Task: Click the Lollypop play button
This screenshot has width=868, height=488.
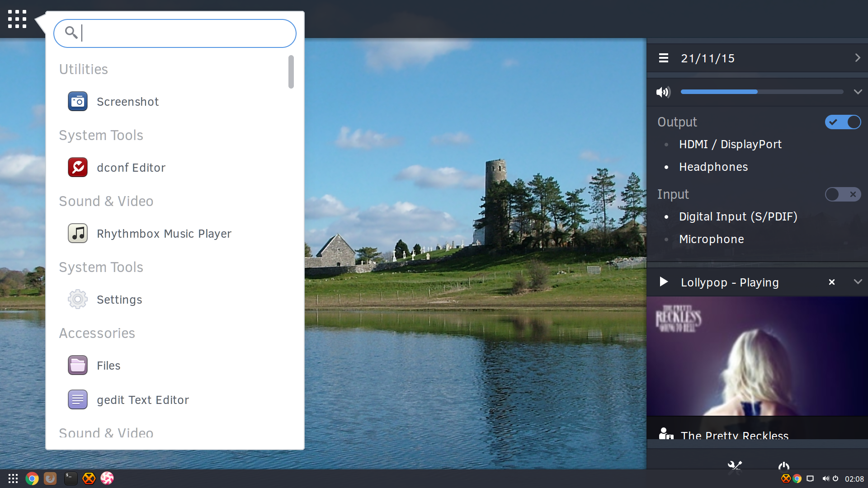Action: pos(663,282)
